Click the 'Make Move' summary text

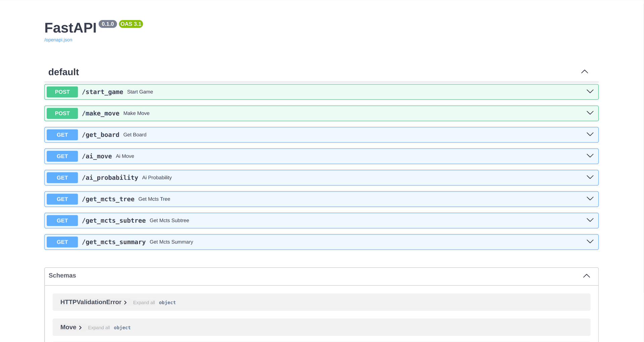137,113
